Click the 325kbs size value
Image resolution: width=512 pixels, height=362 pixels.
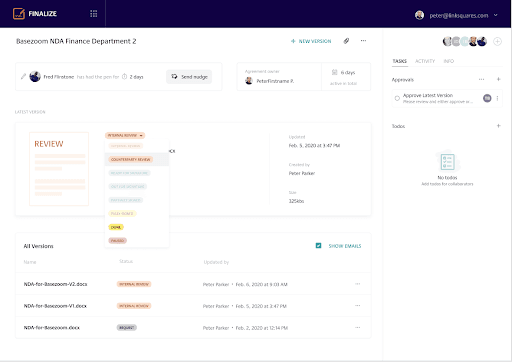pos(296,201)
